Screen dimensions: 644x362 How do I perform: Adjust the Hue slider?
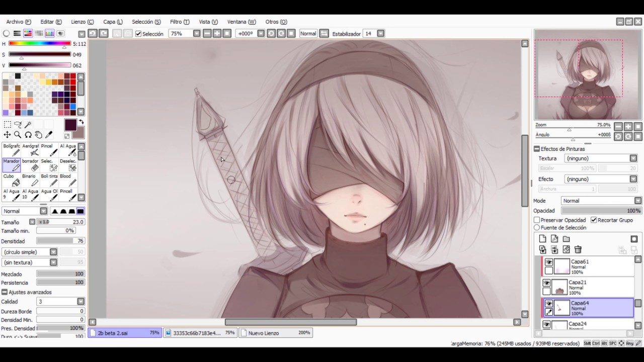(40, 44)
